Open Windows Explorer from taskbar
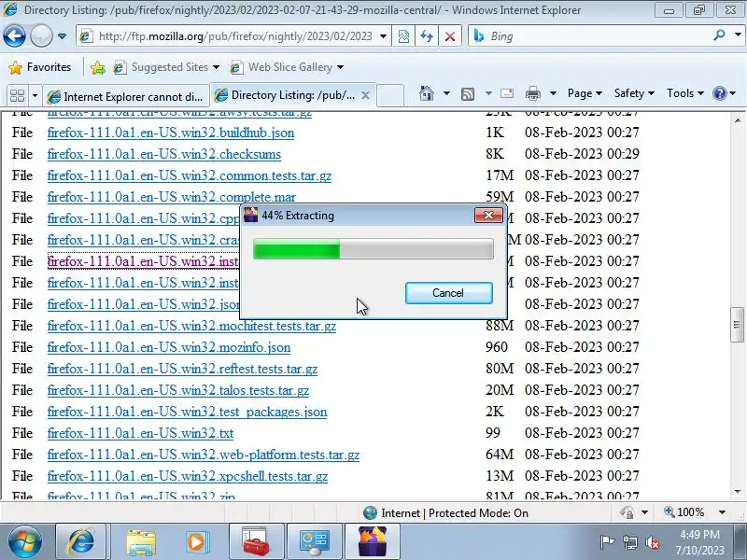 (141, 542)
